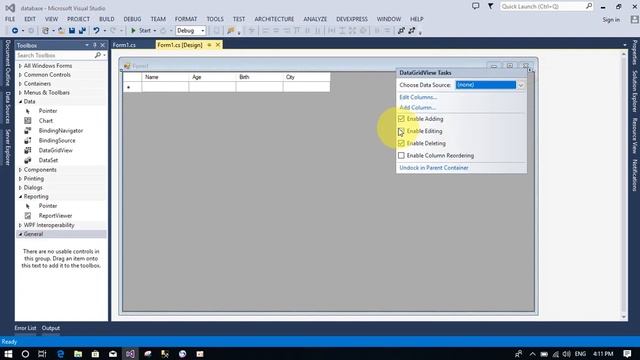Open File Explorer from the taskbar
The image size is (640, 360).
(78, 354)
